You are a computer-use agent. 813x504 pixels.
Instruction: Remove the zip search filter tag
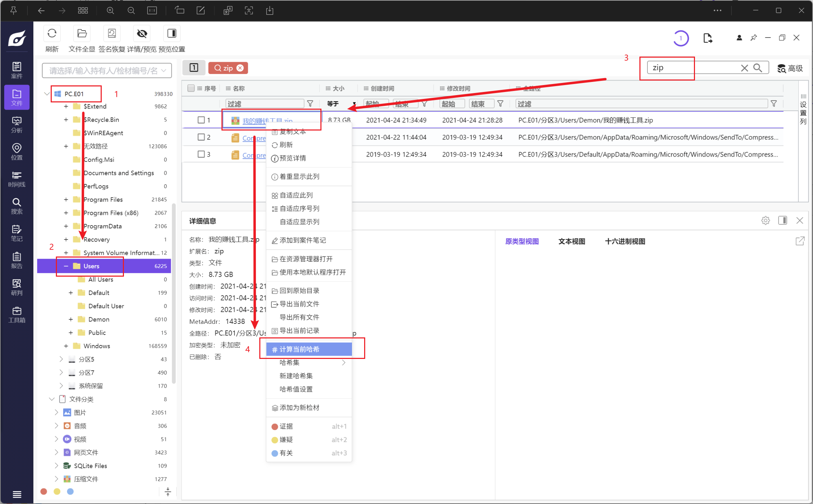[240, 68]
